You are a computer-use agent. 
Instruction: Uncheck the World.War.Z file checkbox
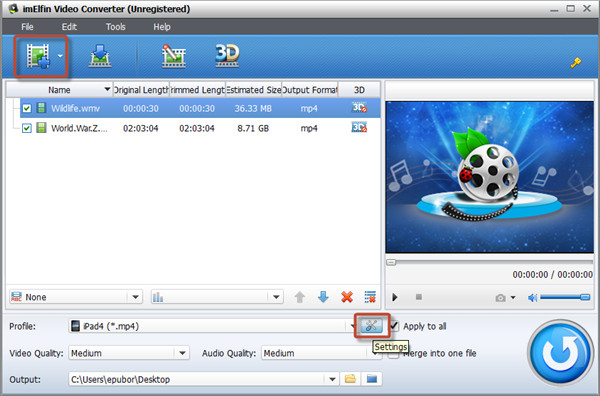point(26,128)
